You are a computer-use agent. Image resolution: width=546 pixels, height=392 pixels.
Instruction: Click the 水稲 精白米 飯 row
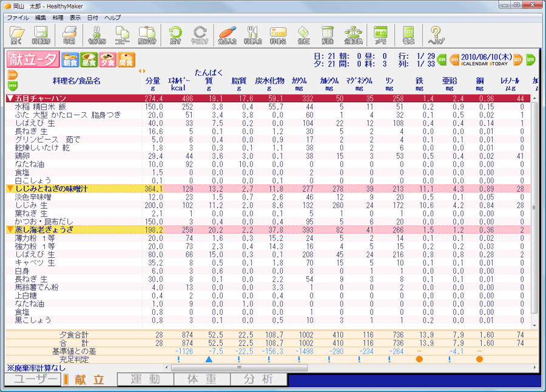268,107
